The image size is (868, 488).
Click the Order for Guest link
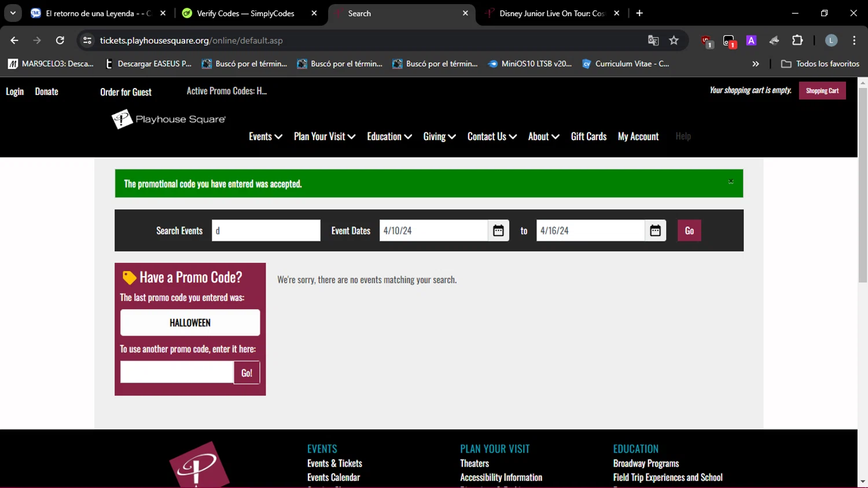(126, 92)
